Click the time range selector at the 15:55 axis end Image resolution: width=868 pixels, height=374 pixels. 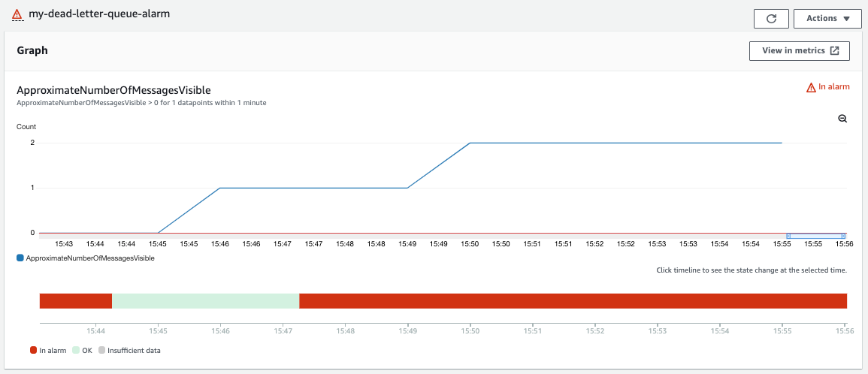[816, 237]
